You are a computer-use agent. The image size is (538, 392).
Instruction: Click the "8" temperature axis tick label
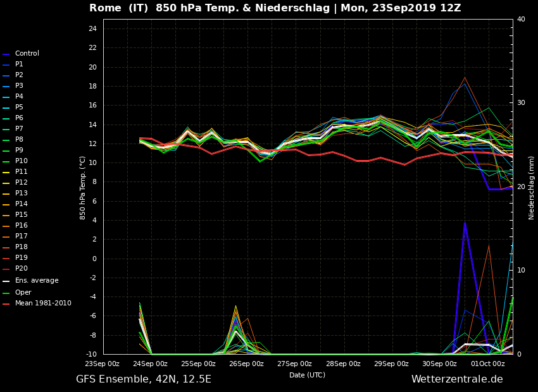(x=95, y=182)
